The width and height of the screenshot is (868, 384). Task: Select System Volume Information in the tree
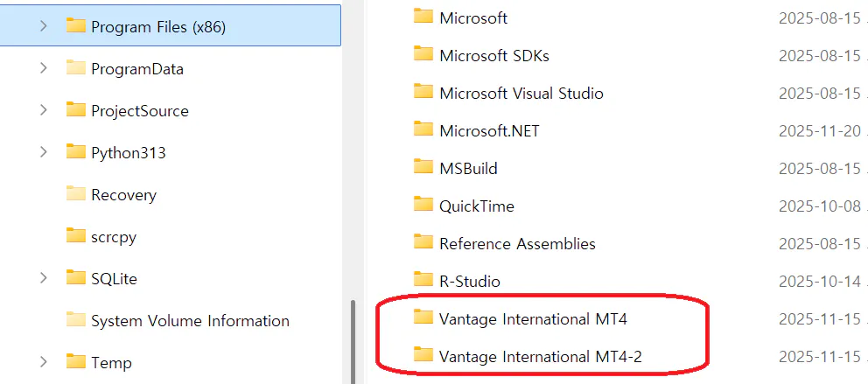[x=190, y=321]
